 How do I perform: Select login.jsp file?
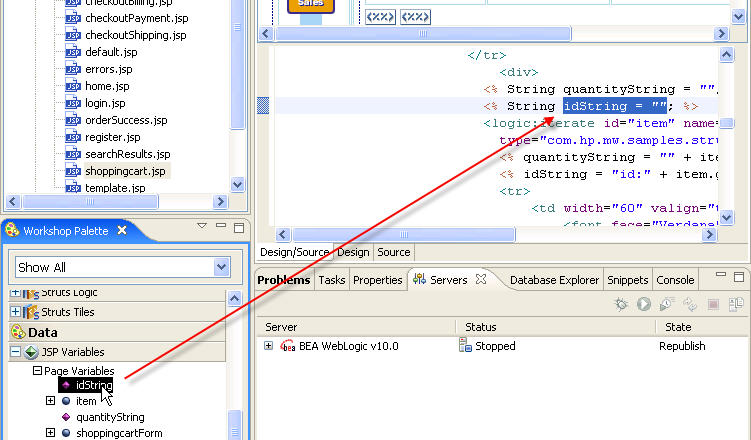[105, 103]
